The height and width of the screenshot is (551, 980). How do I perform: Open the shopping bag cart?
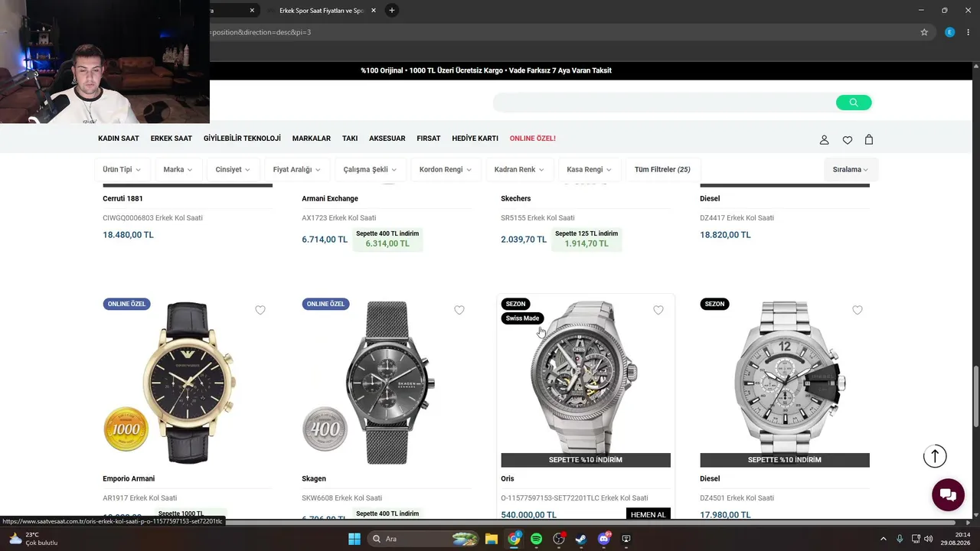click(869, 139)
